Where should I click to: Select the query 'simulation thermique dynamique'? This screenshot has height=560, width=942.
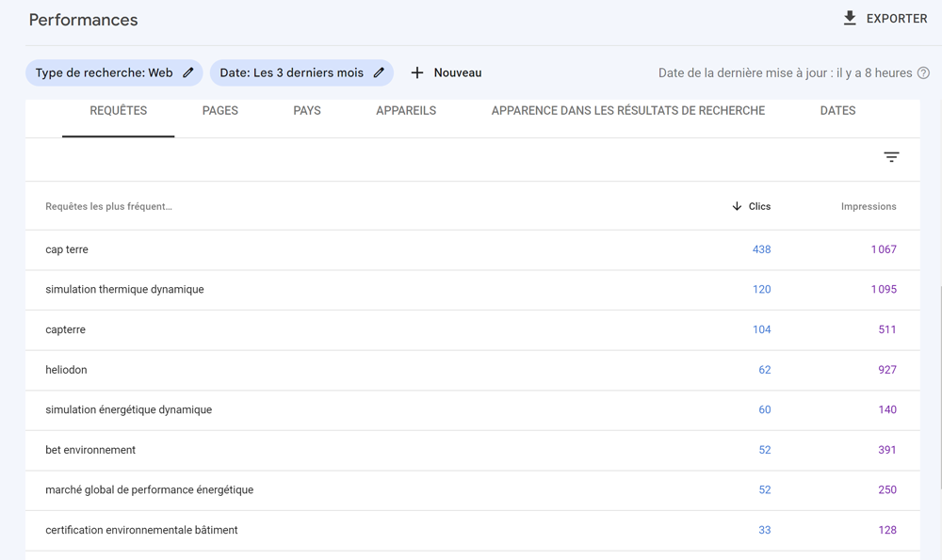point(124,289)
